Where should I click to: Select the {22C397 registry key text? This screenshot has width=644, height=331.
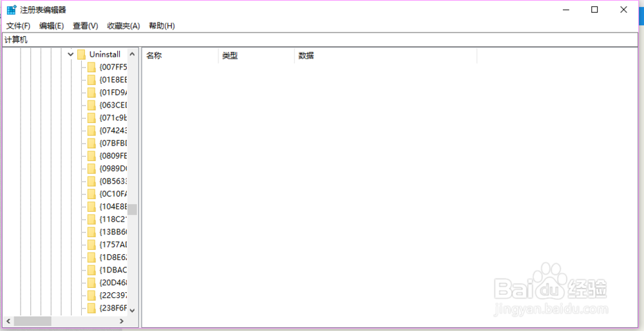(113, 296)
